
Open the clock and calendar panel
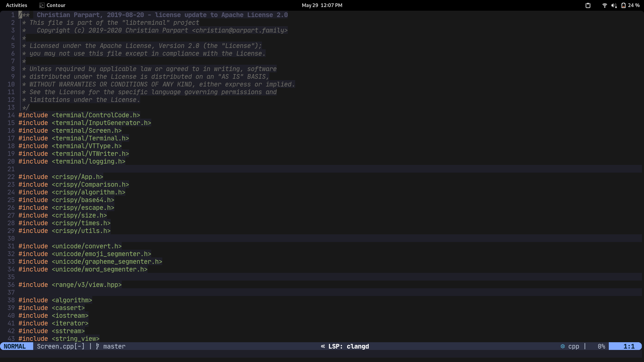click(322, 5)
